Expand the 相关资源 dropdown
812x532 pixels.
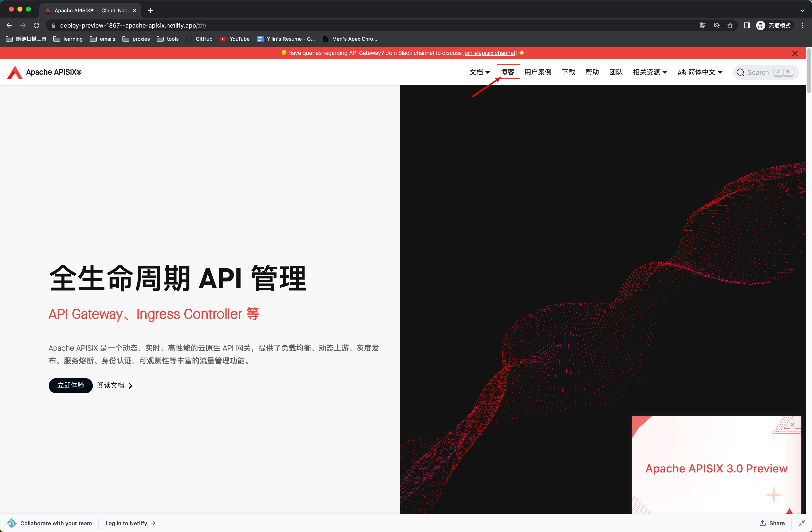coord(650,72)
